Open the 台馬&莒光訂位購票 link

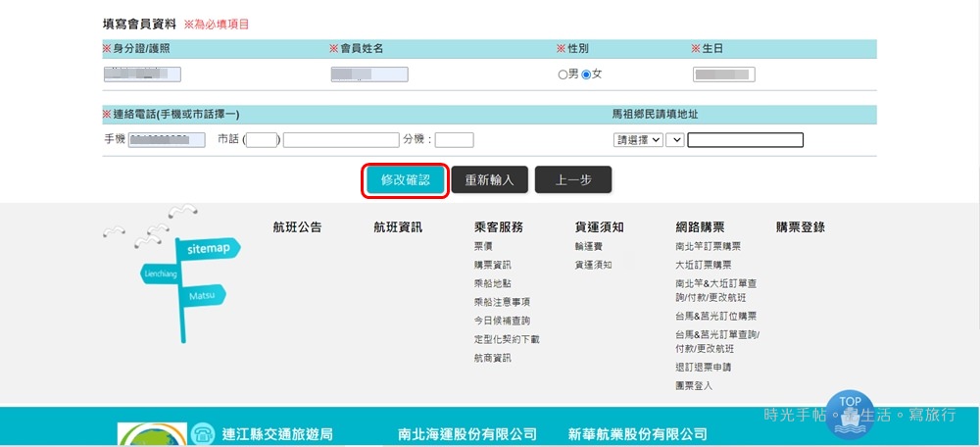coord(716,317)
